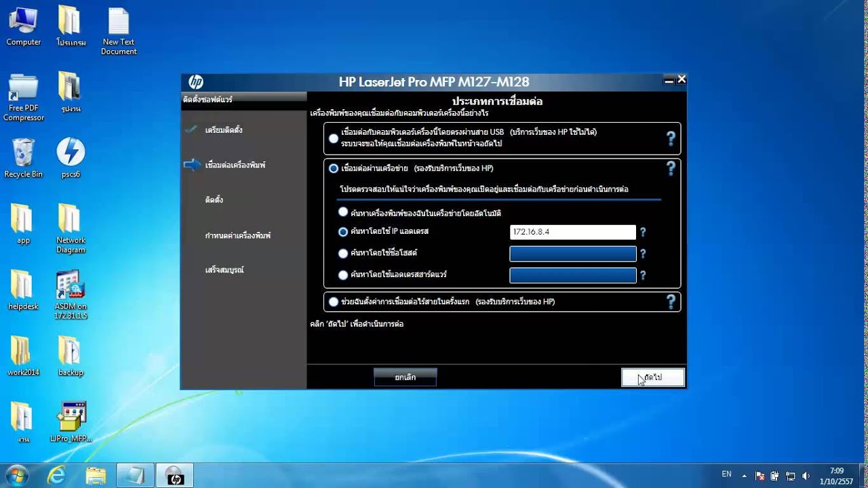Click the power plug tray icon
Image resolution: width=868 pixels, height=488 pixels.
click(x=775, y=476)
